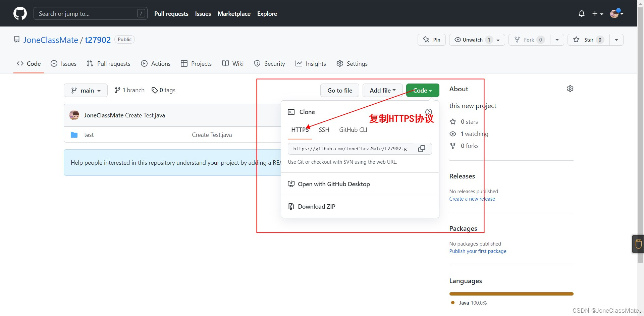
Task: Click Create a new release link
Action: [472, 199]
